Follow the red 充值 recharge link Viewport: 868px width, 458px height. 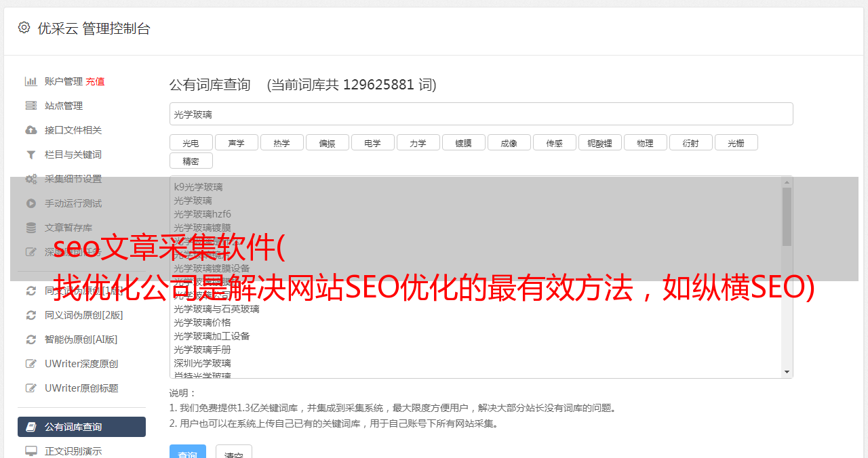(95, 81)
